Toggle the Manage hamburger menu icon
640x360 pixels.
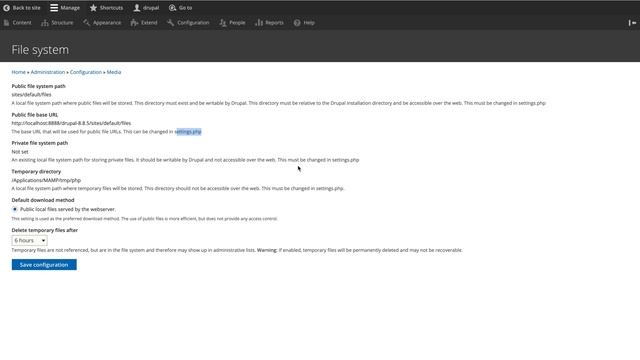(x=54, y=8)
